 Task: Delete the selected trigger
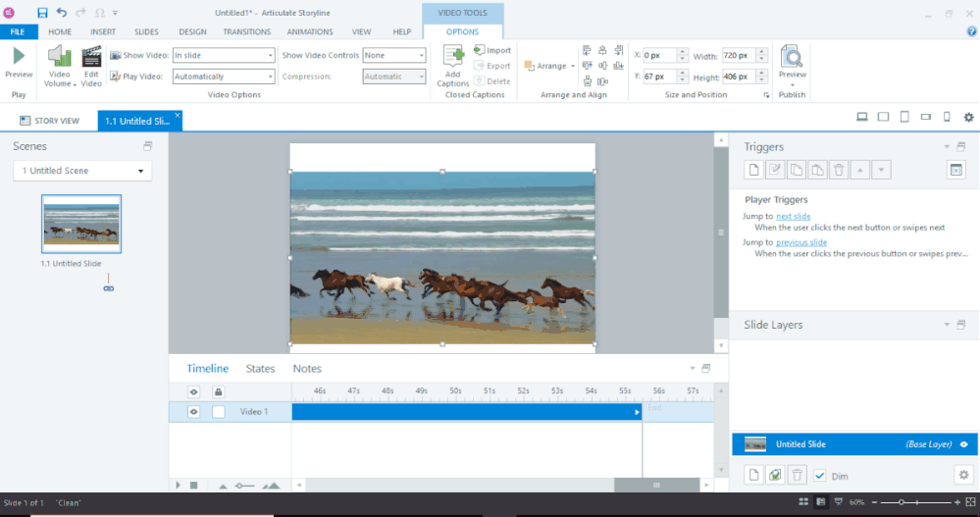839,170
